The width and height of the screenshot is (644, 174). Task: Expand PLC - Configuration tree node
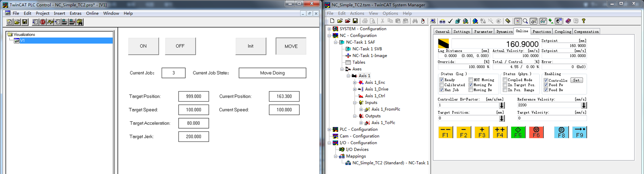(x=329, y=129)
